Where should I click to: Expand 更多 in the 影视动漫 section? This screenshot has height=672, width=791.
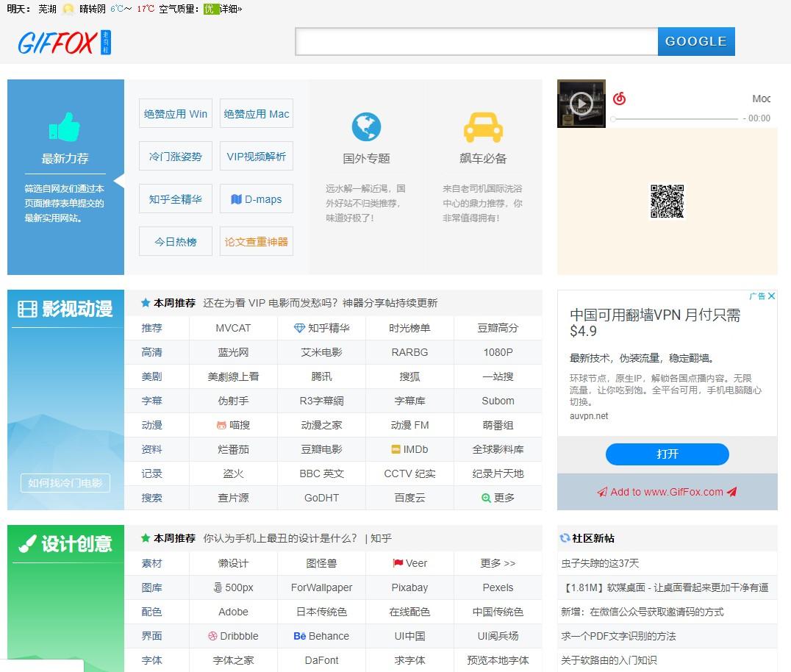(498, 498)
